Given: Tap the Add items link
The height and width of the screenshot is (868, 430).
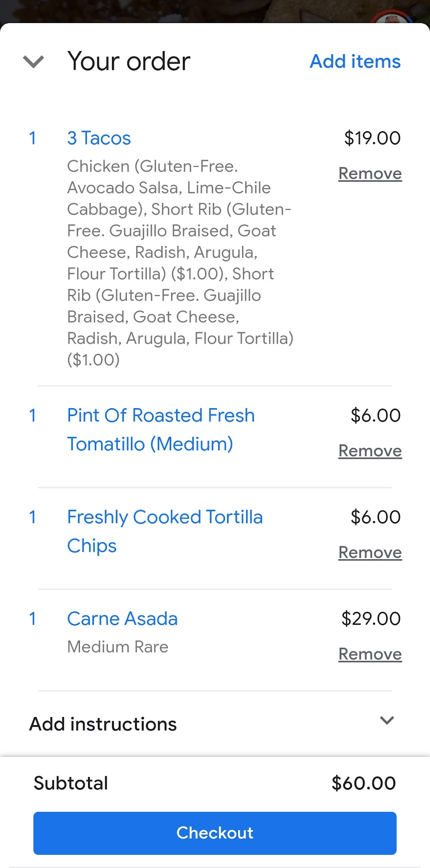Looking at the screenshot, I should 355,61.
